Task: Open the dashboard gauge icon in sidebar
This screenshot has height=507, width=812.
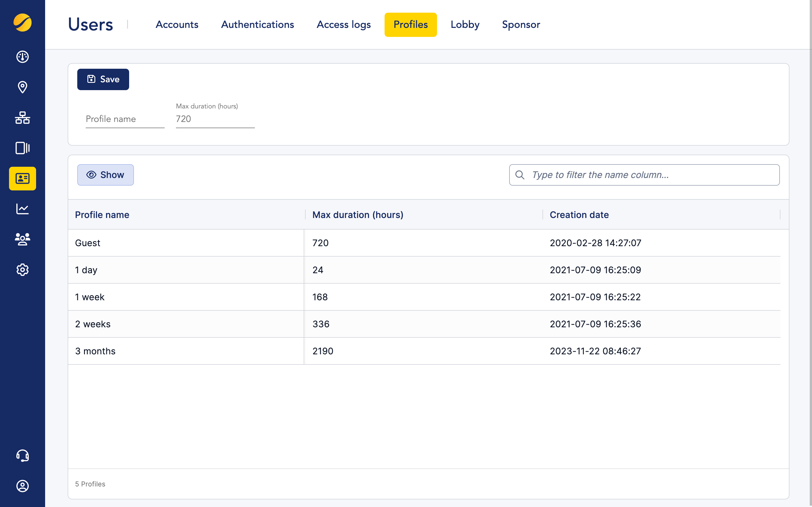Action: tap(22, 57)
